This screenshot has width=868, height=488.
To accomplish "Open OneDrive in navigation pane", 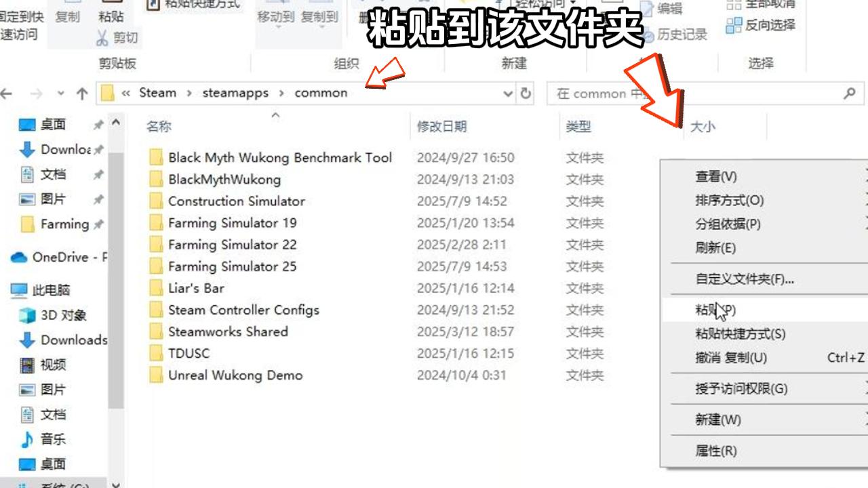I will 60,258.
